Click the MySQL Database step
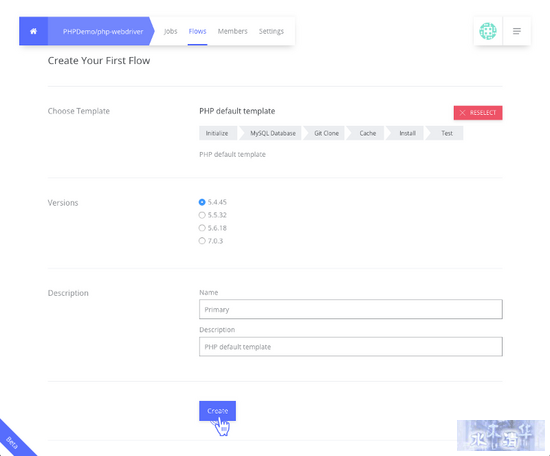This screenshot has height=456, width=550. coord(273,133)
